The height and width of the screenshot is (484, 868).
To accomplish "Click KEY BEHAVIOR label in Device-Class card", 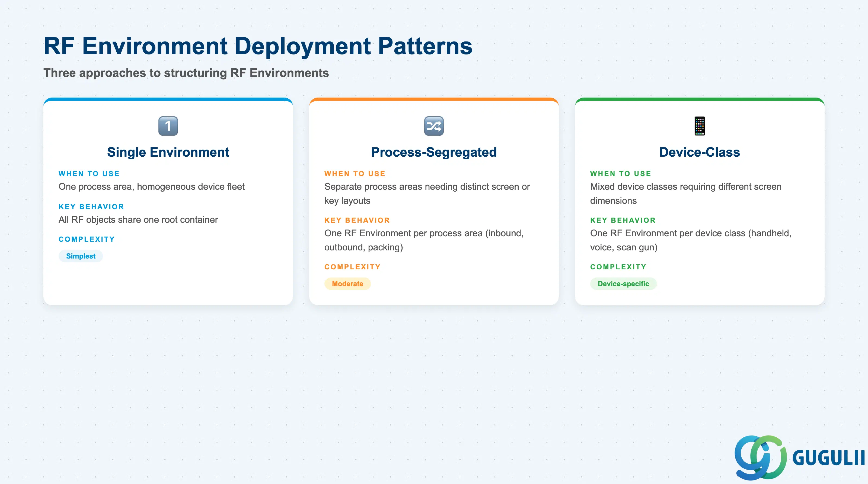I will (x=623, y=220).
